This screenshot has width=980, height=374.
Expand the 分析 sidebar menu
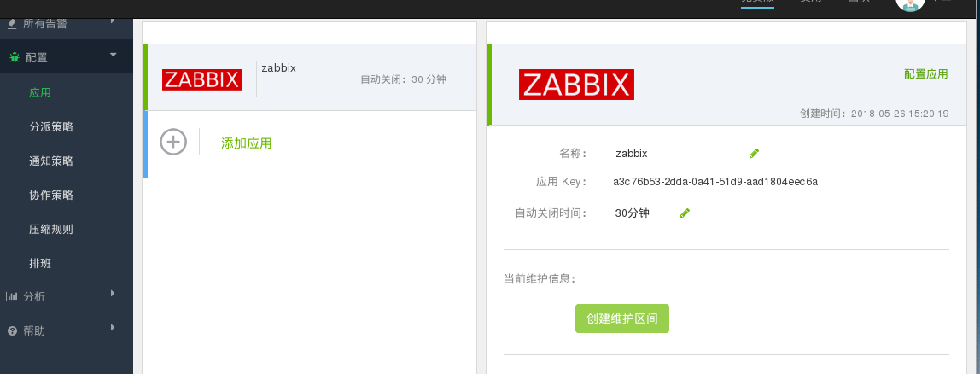click(x=67, y=296)
